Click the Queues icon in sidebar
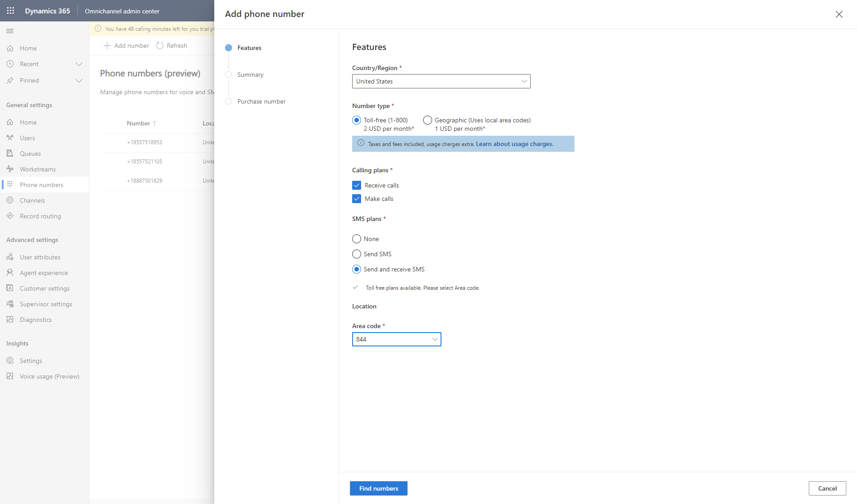857x504 pixels. [9, 153]
